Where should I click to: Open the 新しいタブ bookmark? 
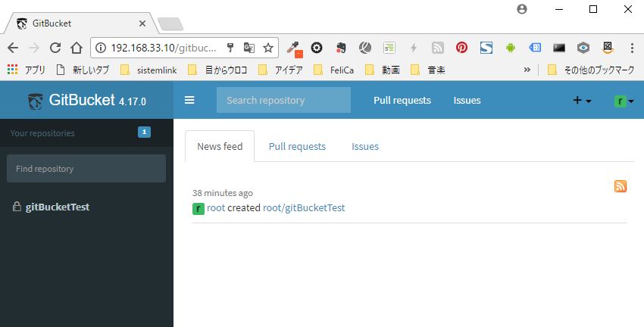click(83, 70)
